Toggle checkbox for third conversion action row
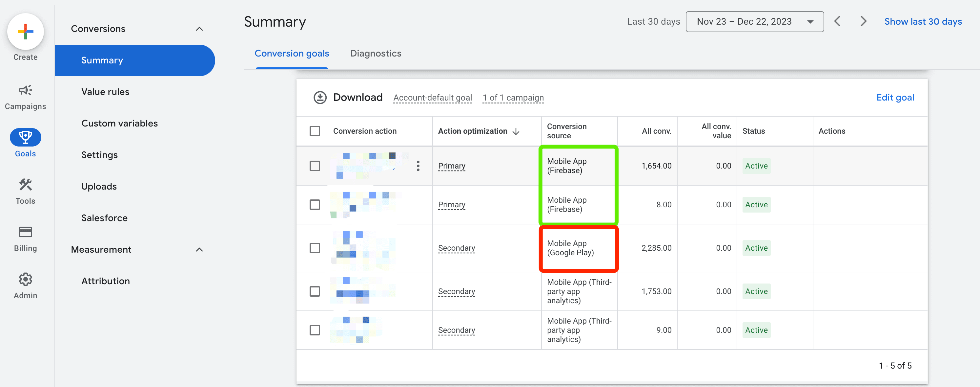This screenshot has height=387, width=980. click(315, 247)
